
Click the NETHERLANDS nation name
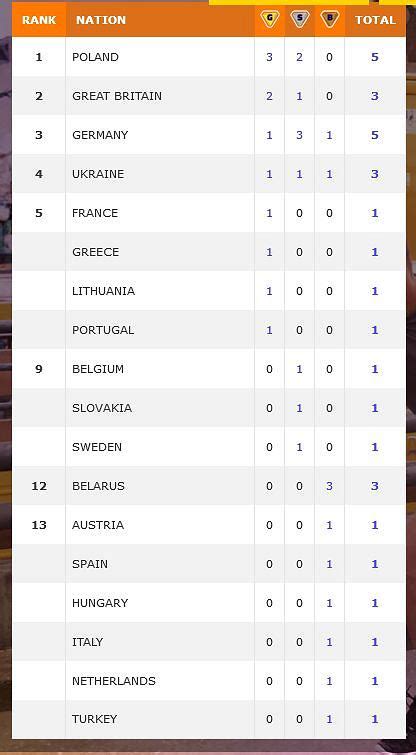(114, 681)
